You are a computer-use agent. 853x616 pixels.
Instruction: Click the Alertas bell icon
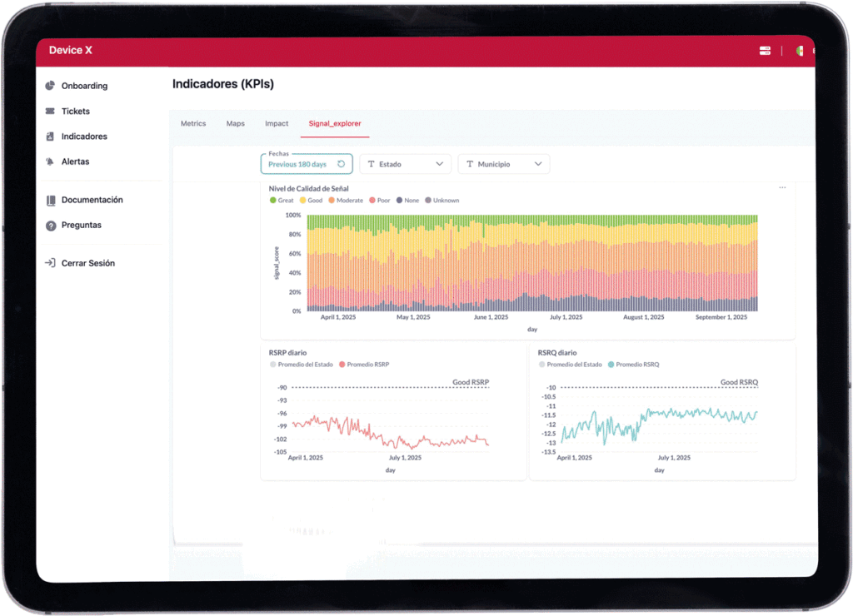click(51, 161)
